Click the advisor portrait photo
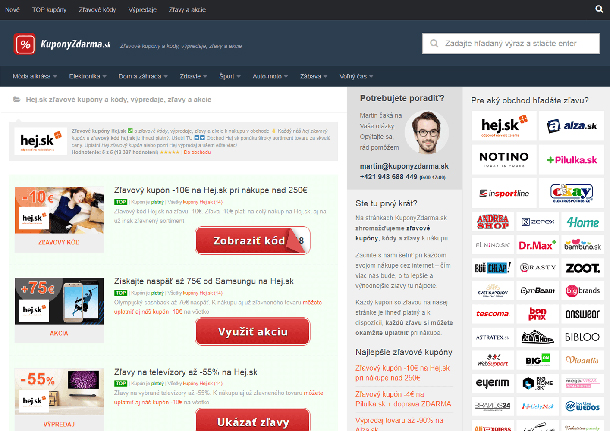 tap(427, 132)
